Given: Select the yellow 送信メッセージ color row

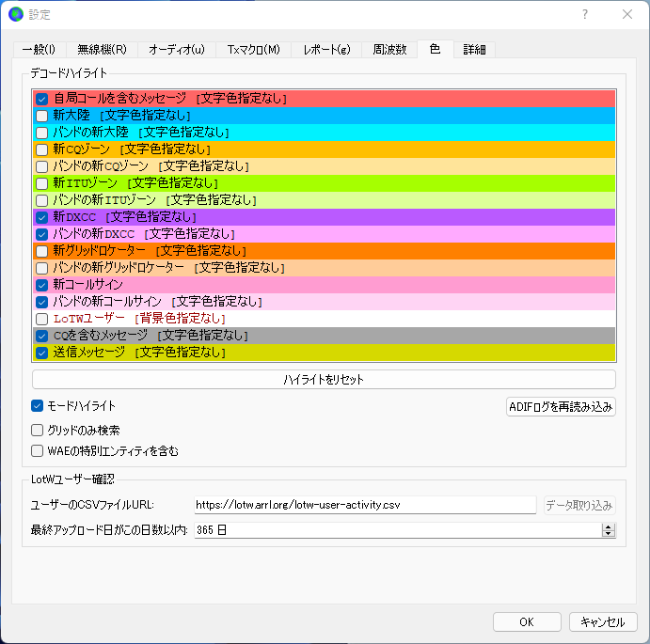Looking at the screenshot, I should 325,353.
